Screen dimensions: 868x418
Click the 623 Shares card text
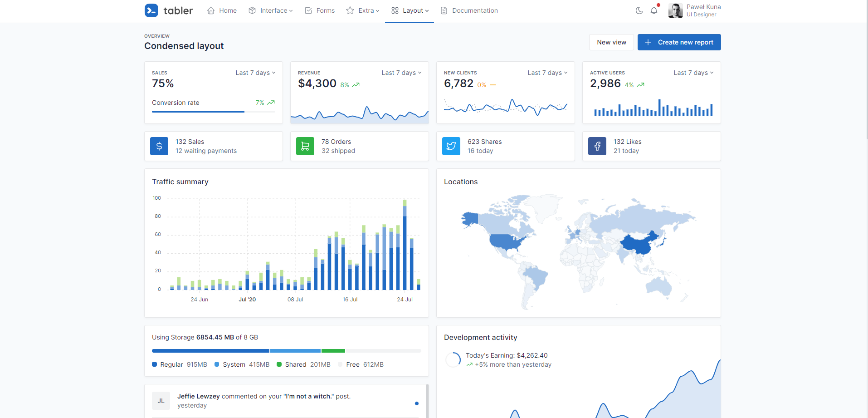point(484,142)
